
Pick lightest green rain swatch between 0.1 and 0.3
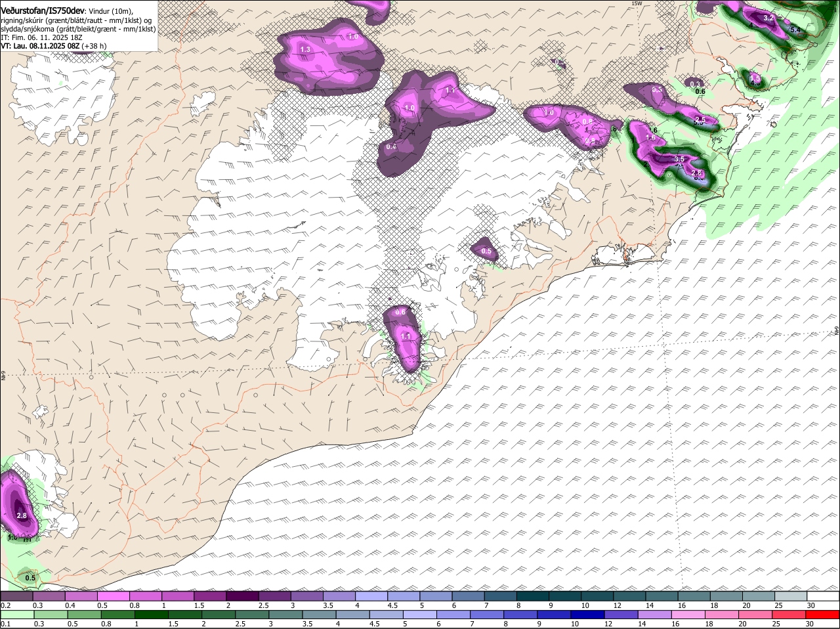pos(17,615)
